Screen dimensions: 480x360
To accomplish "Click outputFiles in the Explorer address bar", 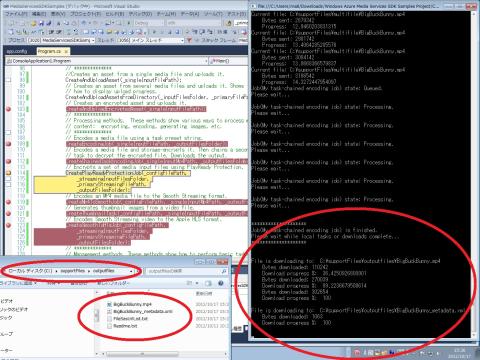I will click(103, 271).
